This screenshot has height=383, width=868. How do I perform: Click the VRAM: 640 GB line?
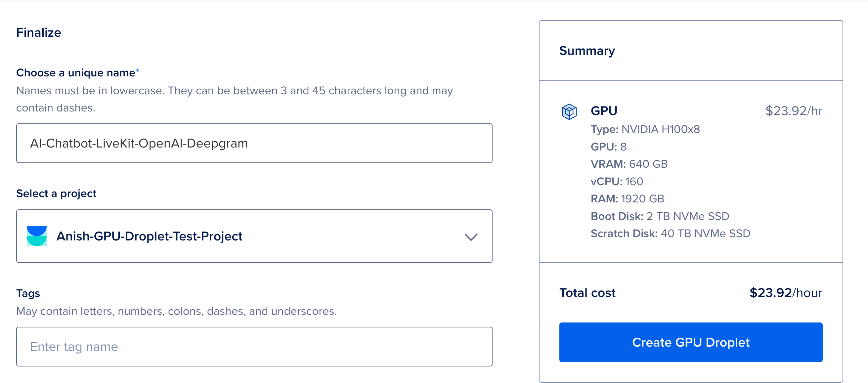click(x=629, y=164)
